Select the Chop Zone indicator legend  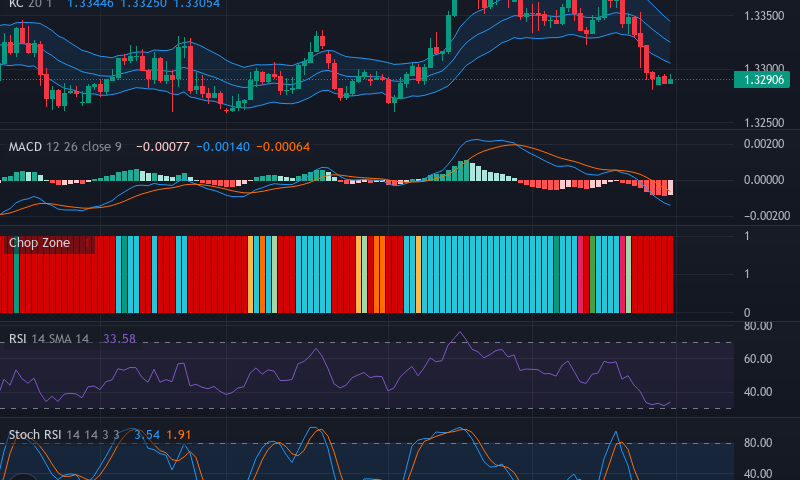39,243
